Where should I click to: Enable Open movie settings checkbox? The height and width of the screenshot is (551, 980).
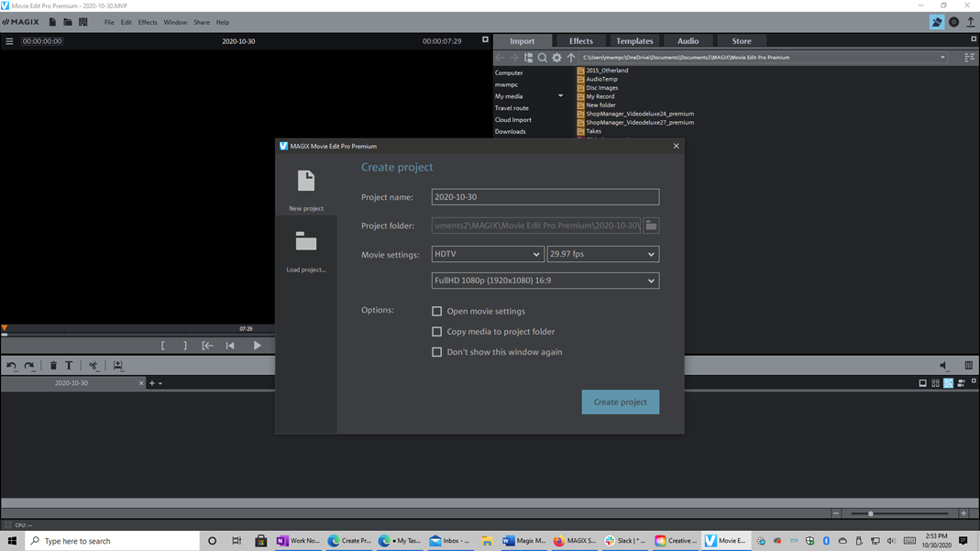click(437, 312)
